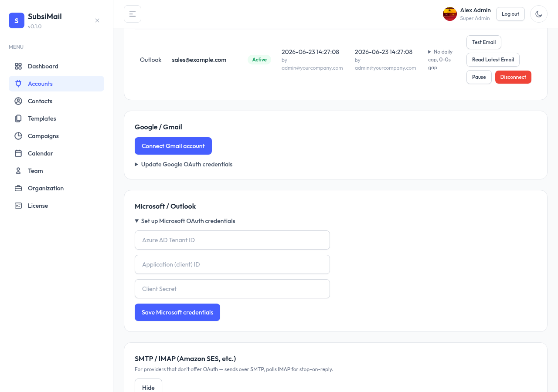
Task: Pause the sales@example.com account
Action: pos(479,77)
